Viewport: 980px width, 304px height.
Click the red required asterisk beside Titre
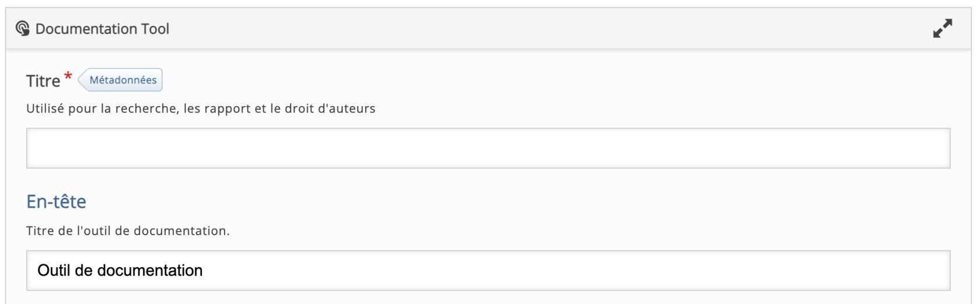point(68,76)
